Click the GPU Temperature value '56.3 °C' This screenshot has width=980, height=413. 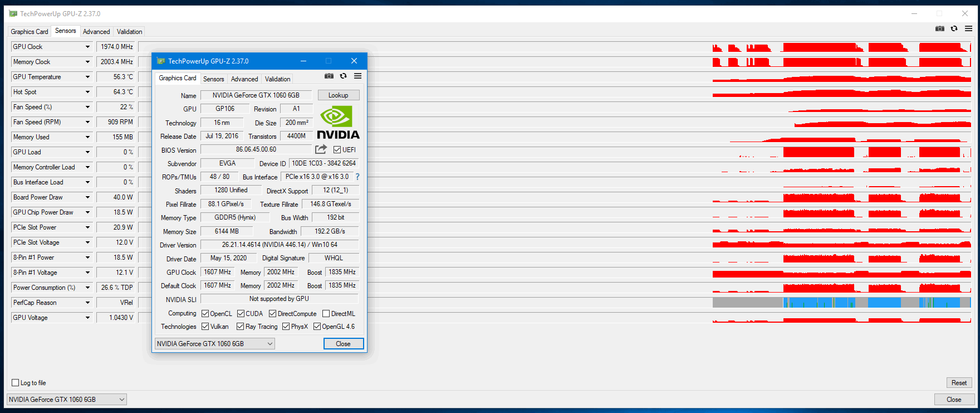117,77
